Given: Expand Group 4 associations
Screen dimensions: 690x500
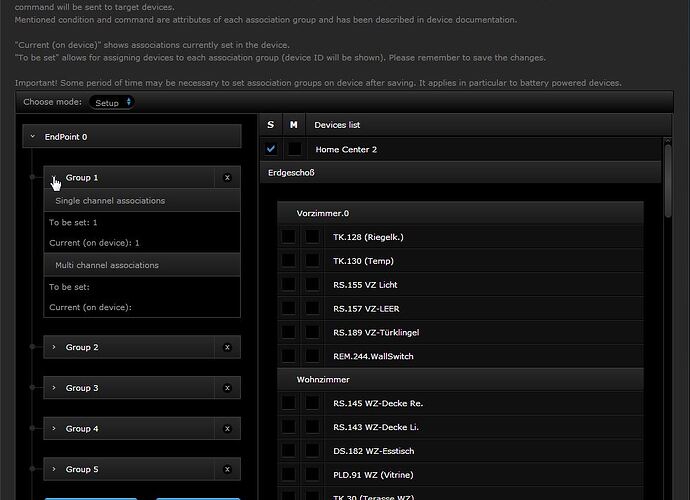Looking at the screenshot, I should point(54,429).
